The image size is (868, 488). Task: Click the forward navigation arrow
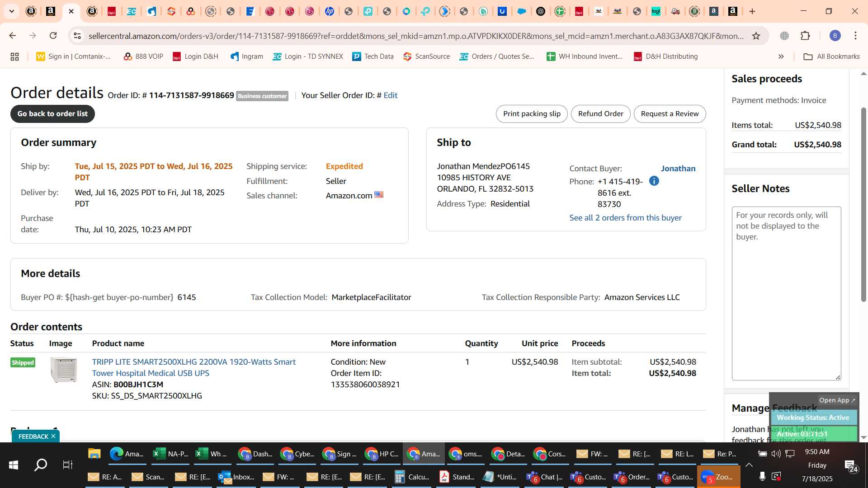coord(33,36)
